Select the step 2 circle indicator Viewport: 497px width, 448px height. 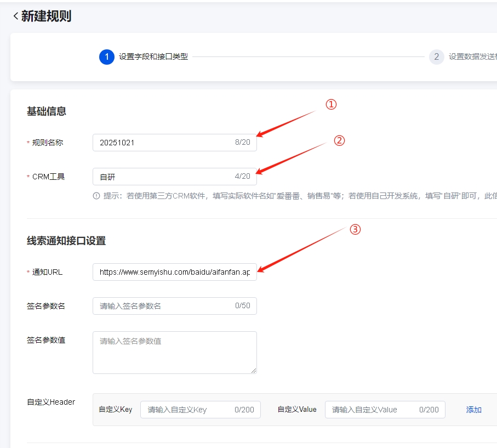coord(436,56)
